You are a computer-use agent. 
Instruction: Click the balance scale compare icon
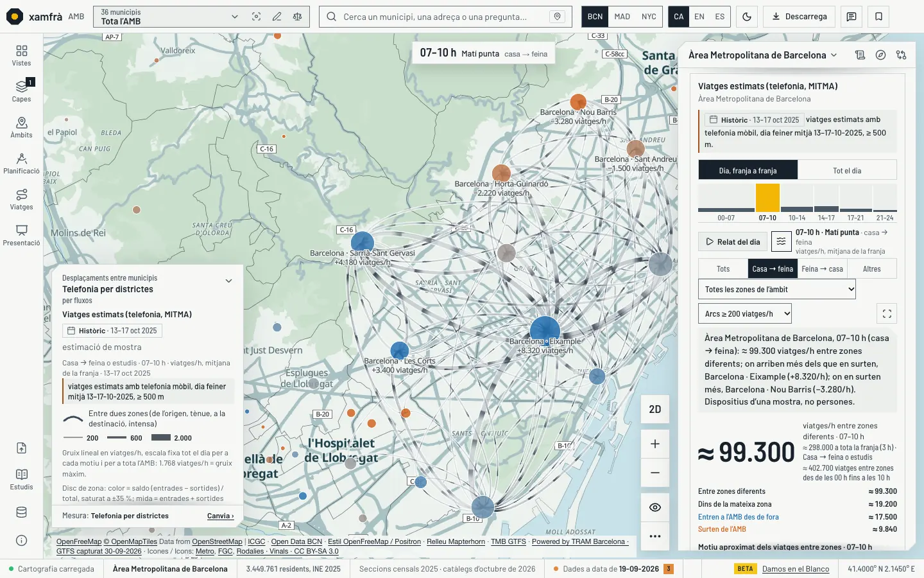pos(297,17)
